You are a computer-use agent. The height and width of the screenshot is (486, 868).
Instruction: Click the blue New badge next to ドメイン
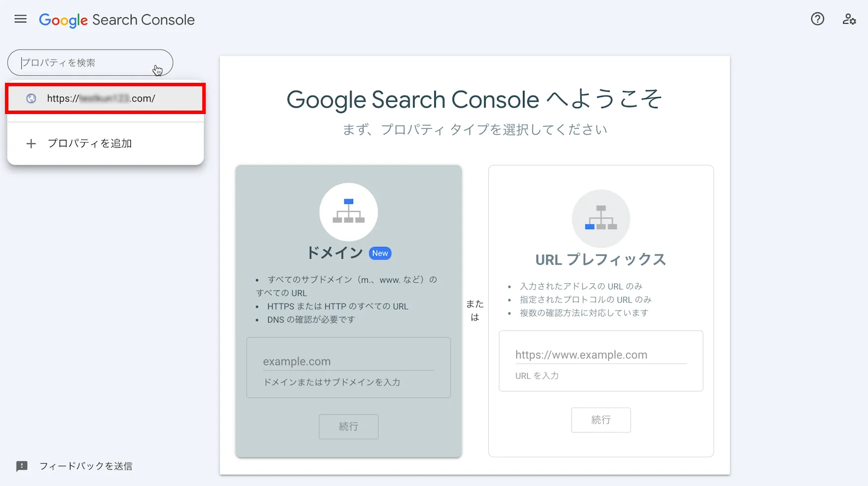[x=380, y=253]
